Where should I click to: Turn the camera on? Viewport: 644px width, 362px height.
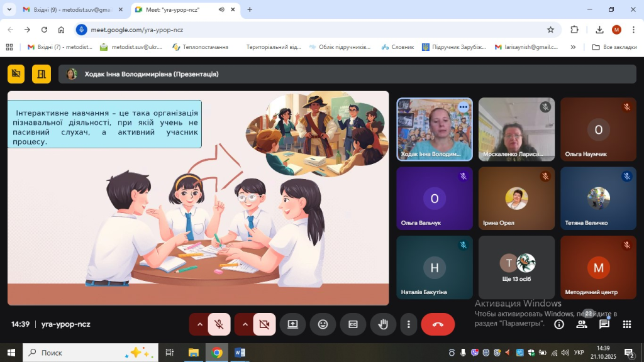coord(264,324)
